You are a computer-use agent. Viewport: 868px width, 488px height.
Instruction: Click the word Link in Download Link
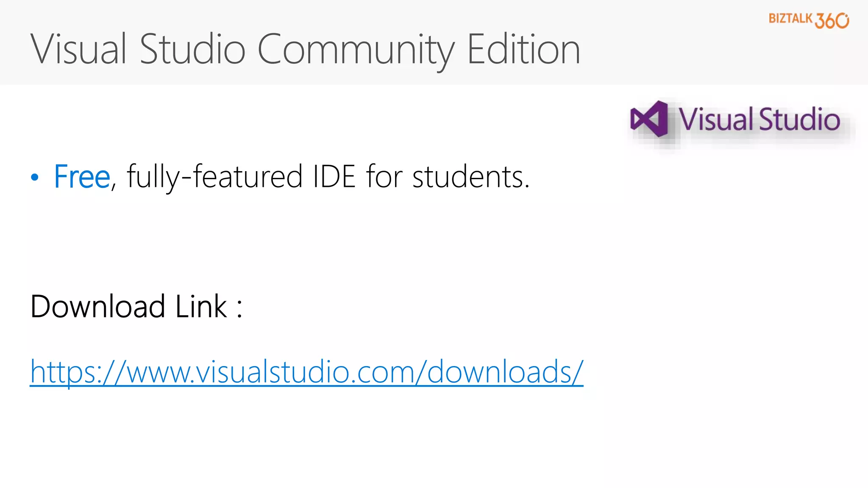(201, 306)
